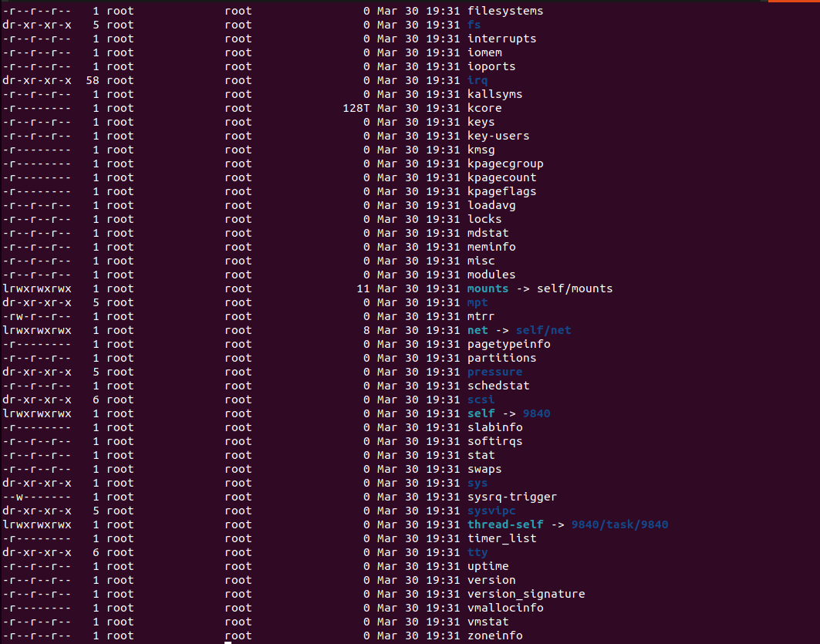This screenshot has height=644, width=820.
Task: Select the meminfo file name
Action: pos(491,247)
